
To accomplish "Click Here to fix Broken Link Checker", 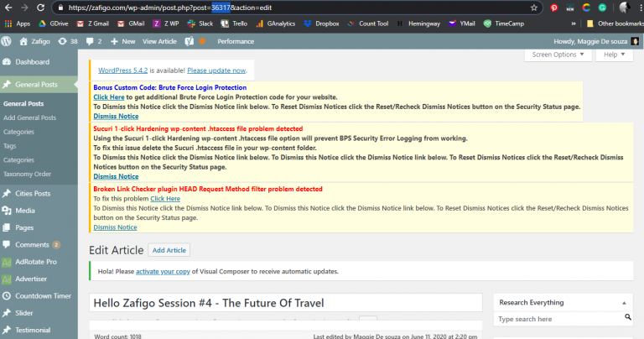I will coord(165,199).
